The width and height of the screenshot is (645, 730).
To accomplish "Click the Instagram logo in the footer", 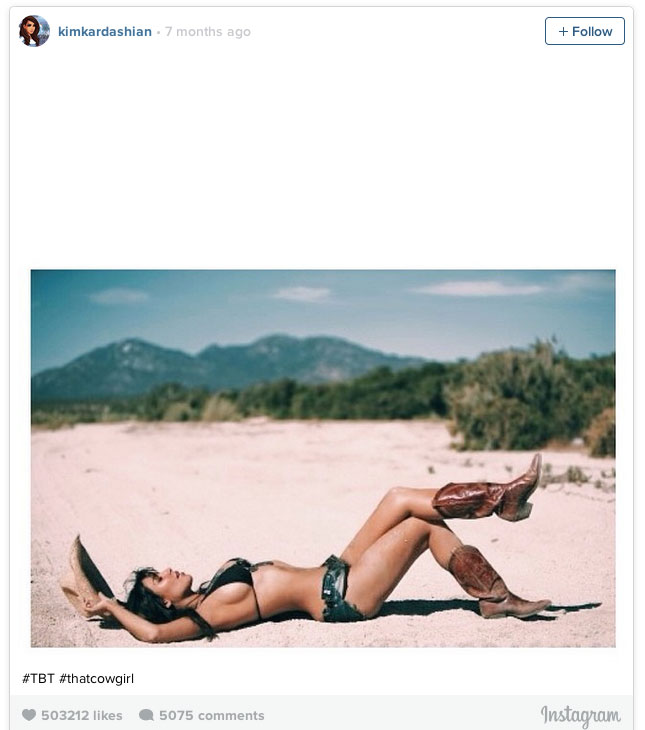I will click(580, 716).
